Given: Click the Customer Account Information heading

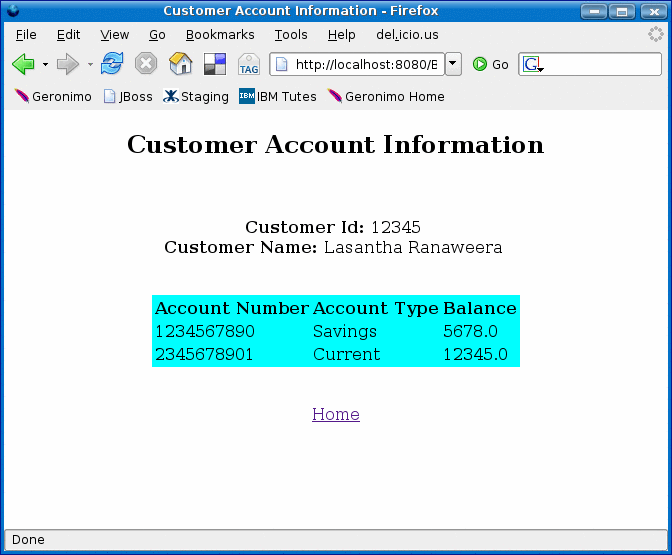Looking at the screenshot, I should [336, 144].
